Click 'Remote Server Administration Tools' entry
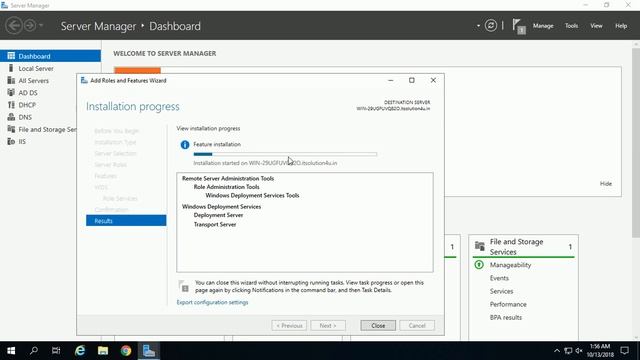The height and width of the screenshot is (360, 640). [228, 178]
